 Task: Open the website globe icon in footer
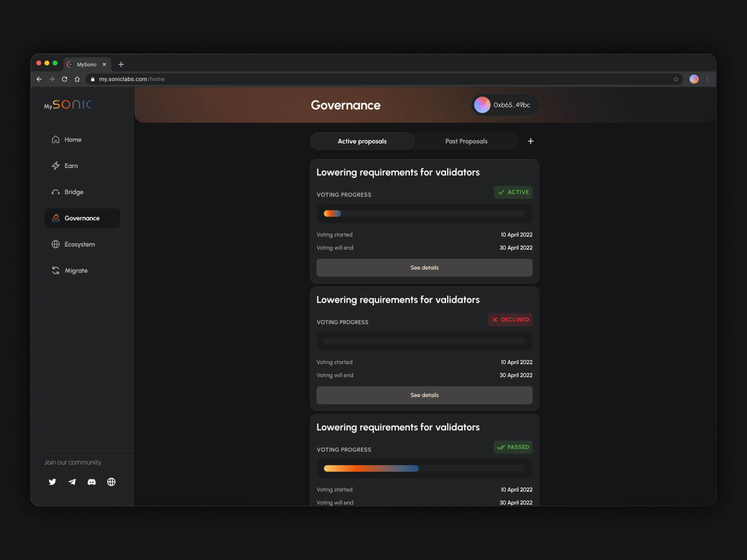pos(111,482)
